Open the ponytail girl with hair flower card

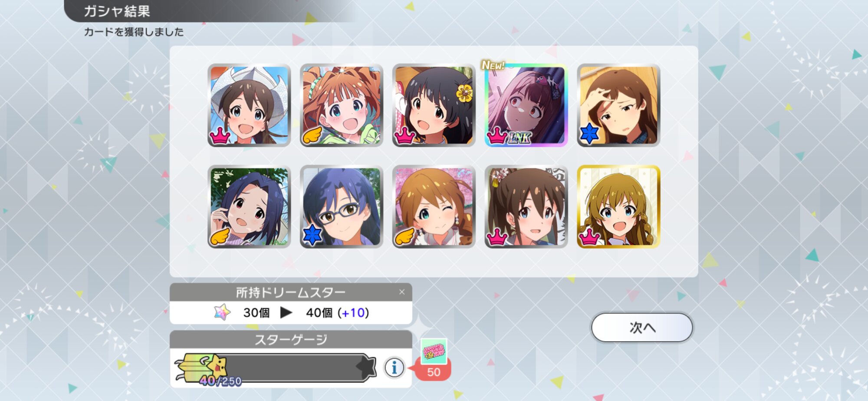point(526,207)
